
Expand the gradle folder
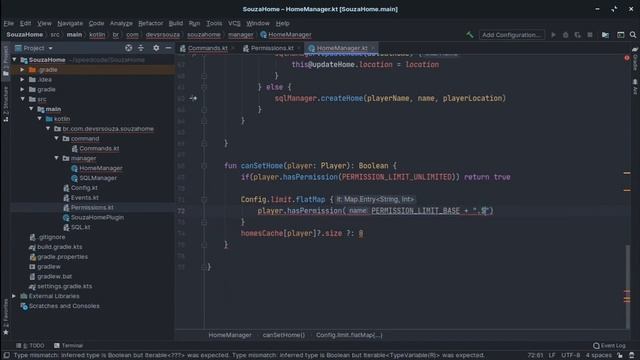click(x=22, y=89)
